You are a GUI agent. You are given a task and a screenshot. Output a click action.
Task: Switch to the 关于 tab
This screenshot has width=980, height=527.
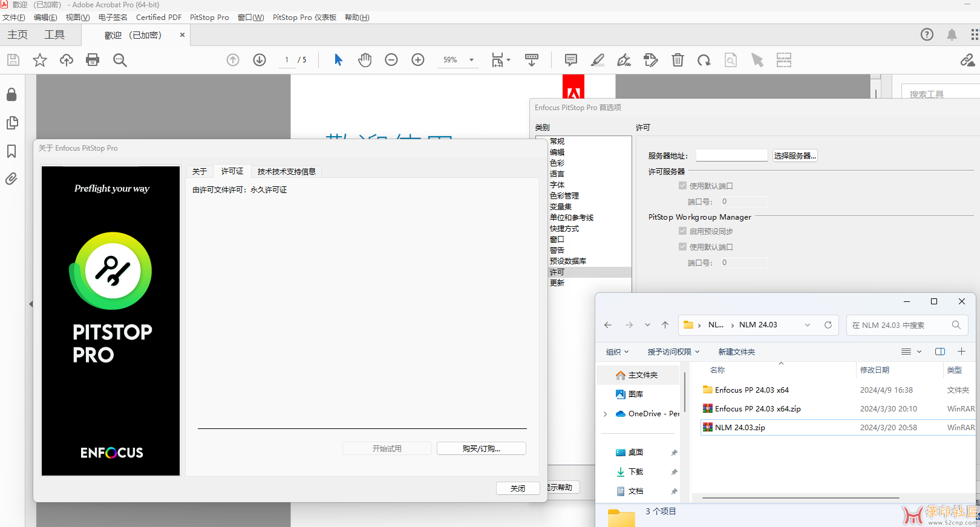[200, 171]
